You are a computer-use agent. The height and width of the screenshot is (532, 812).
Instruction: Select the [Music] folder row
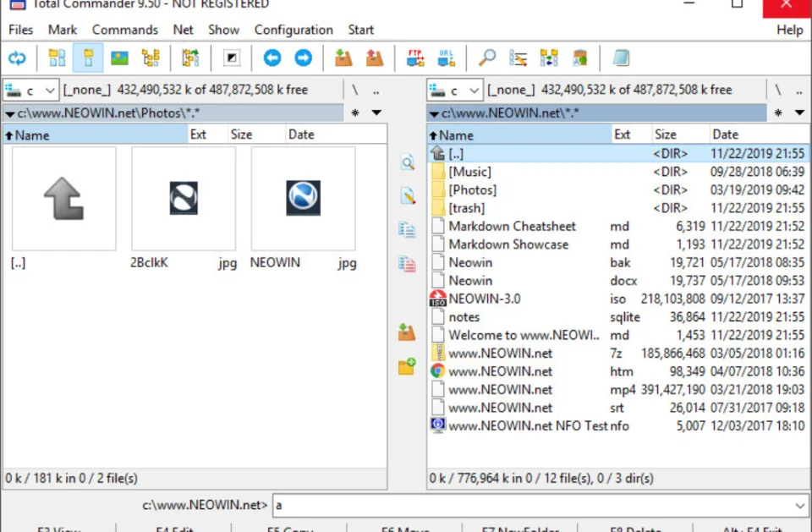tap(617, 172)
